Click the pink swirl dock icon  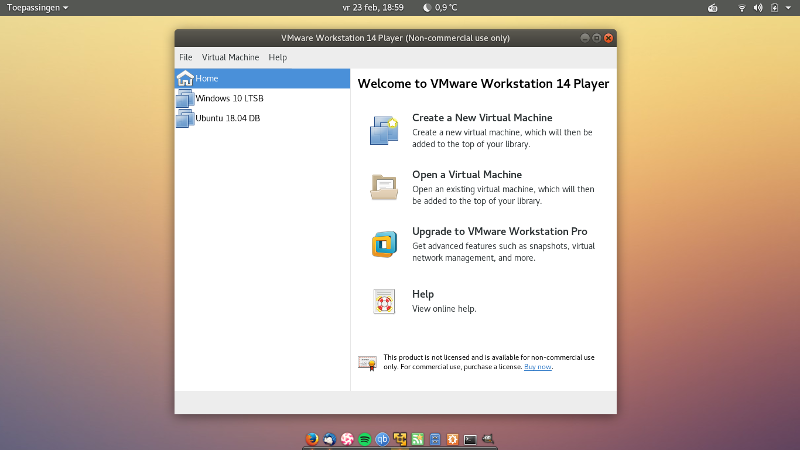pos(347,439)
